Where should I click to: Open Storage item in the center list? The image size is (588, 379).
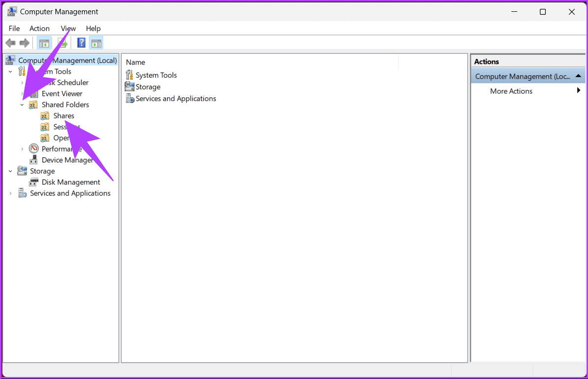click(148, 87)
